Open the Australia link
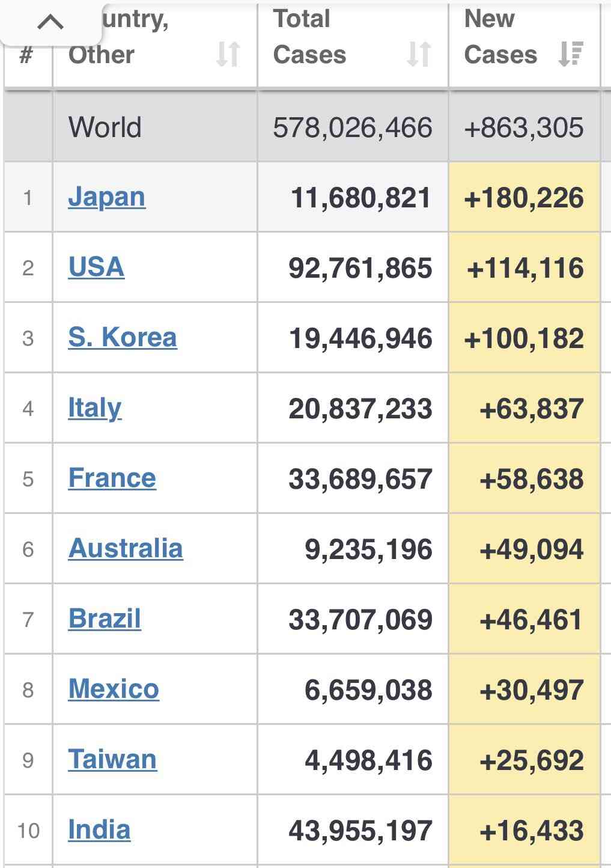Viewport: 611px width, 868px height. click(x=126, y=548)
